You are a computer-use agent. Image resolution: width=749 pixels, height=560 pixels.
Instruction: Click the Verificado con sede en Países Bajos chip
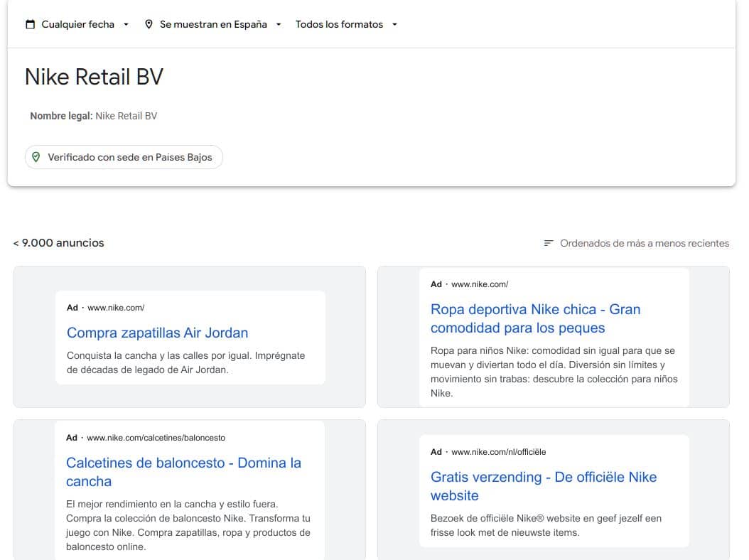[x=124, y=157]
